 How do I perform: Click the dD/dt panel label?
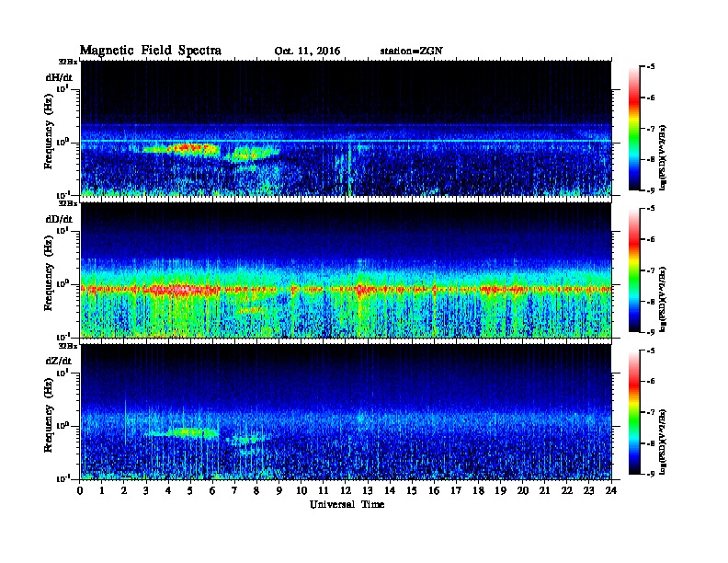59,219
